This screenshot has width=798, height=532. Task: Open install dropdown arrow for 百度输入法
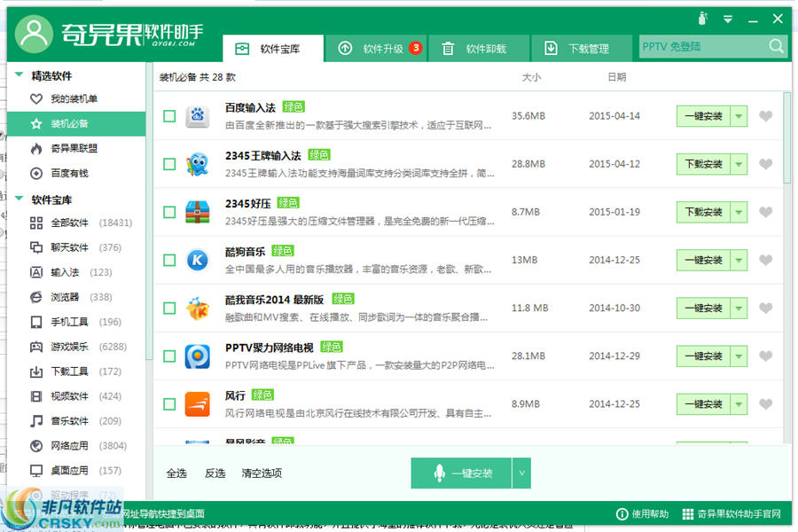[739, 116]
